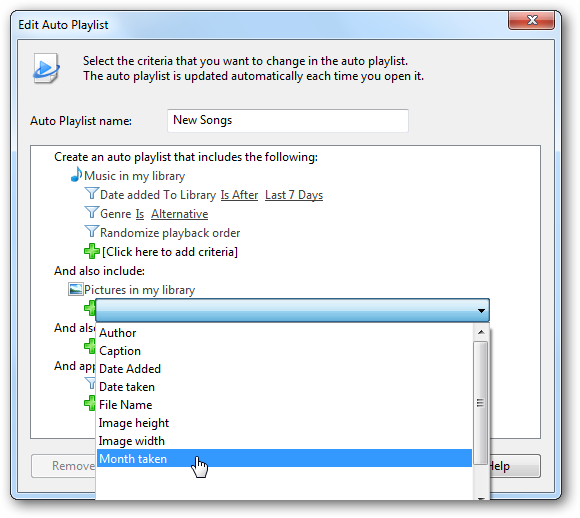The image size is (580, 518).
Task: Click the green plus beside the open combo box
Action: (x=90, y=308)
